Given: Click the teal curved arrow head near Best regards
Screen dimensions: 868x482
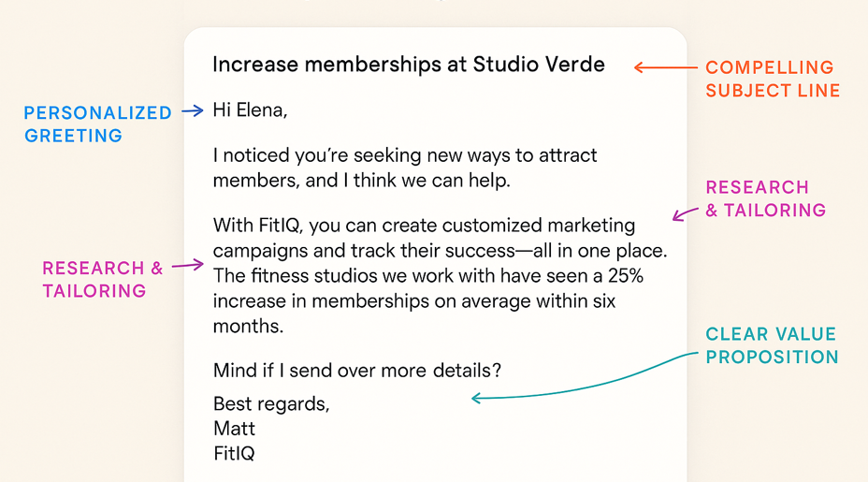Looking at the screenshot, I should 477,397.
